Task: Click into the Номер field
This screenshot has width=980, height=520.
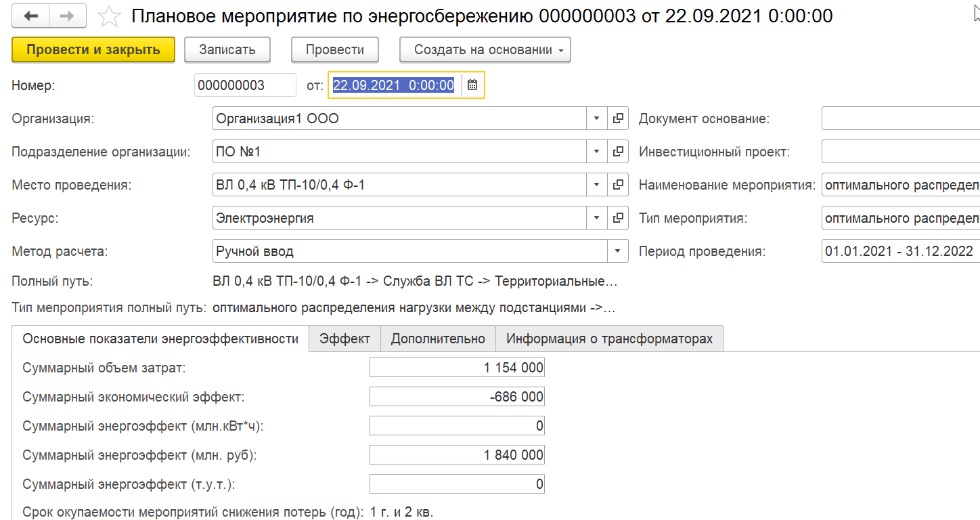Action: tap(245, 85)
